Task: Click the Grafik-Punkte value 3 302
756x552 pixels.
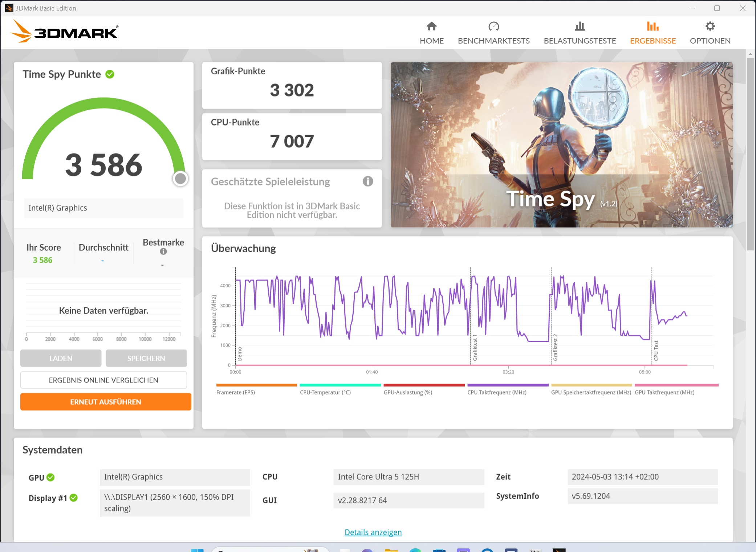Action: pos(292,90)
